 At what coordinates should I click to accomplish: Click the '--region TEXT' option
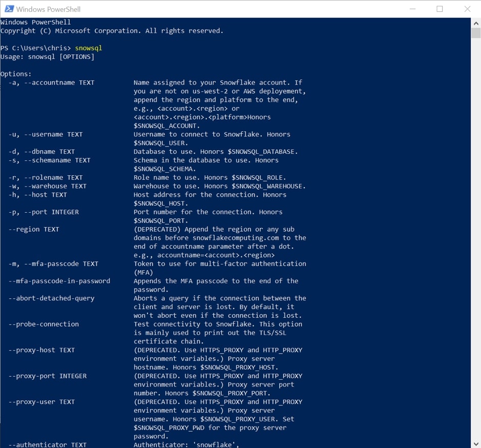coord(34,229)
